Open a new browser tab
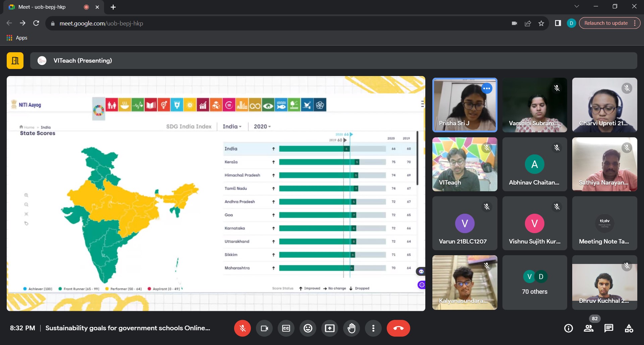The image size is (644, 345). [x=113, y=7]
